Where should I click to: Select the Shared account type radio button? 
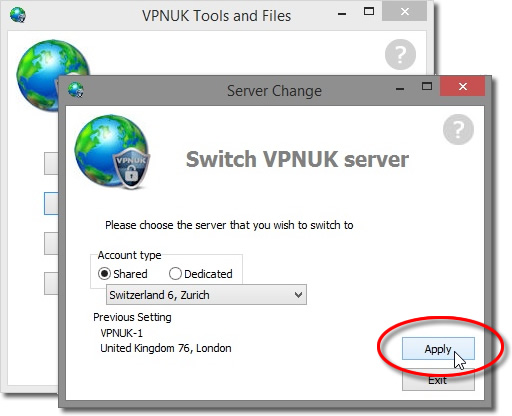[104, 274]
